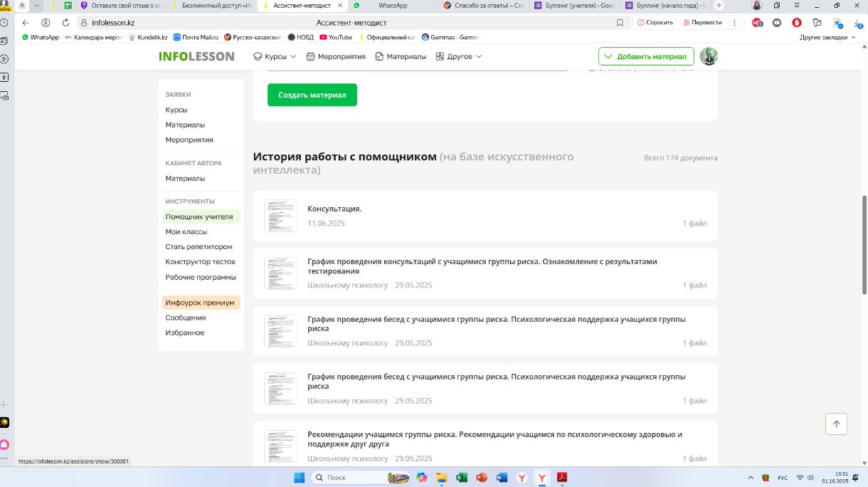Go back with the browser back arrow
Image resolution: width=868 pixels, height=487 pixels.
26,23
